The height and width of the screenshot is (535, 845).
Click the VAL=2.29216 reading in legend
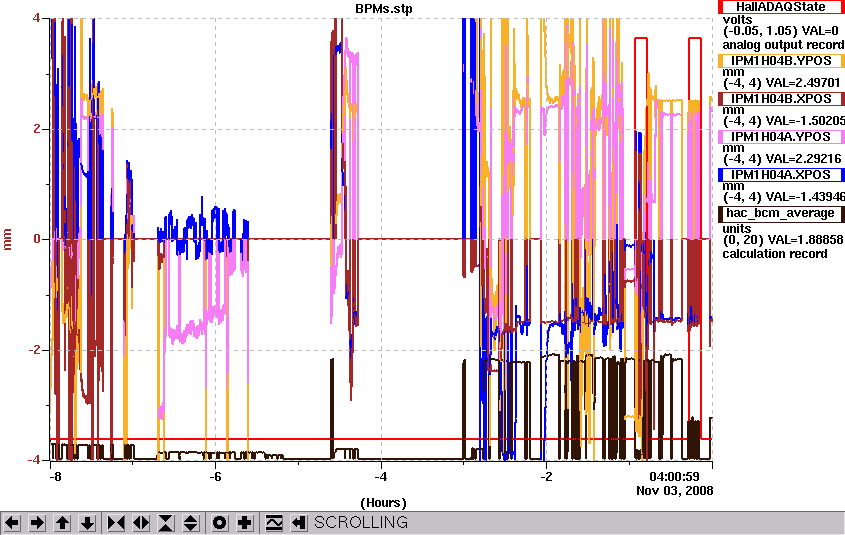804,159
